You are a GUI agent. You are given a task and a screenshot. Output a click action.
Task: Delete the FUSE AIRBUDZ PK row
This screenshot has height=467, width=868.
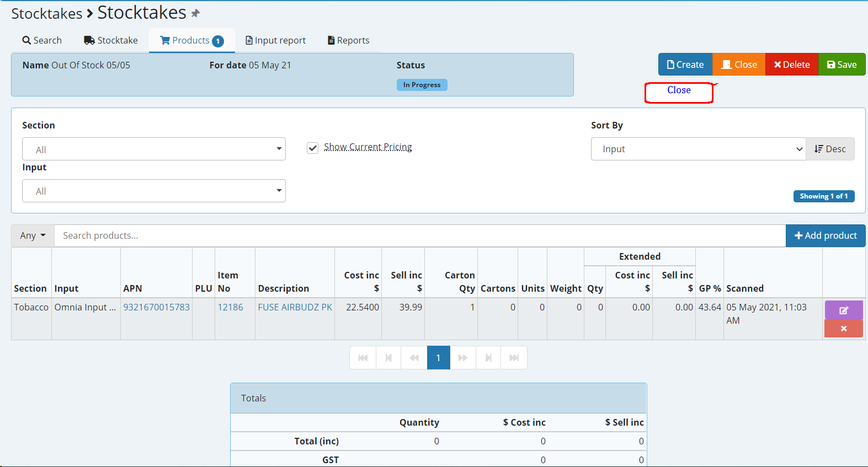[844, 329]
